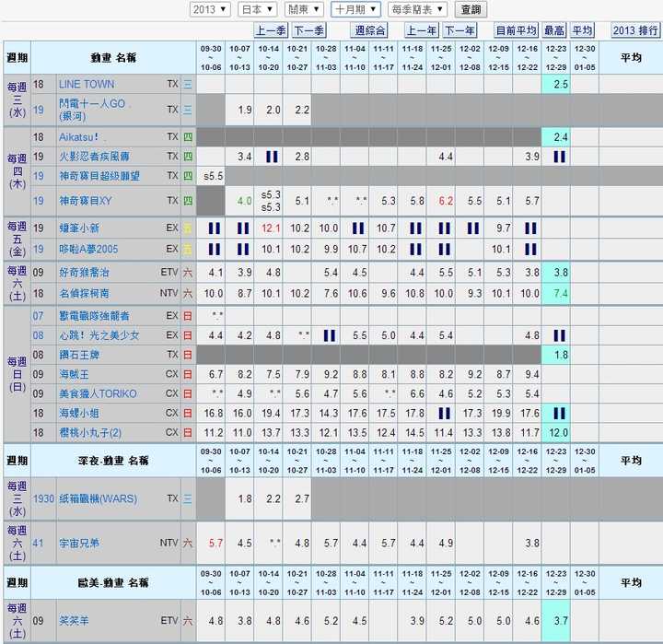Select the 5.7 red rating for 宇宙兄弟

(215, 543)
